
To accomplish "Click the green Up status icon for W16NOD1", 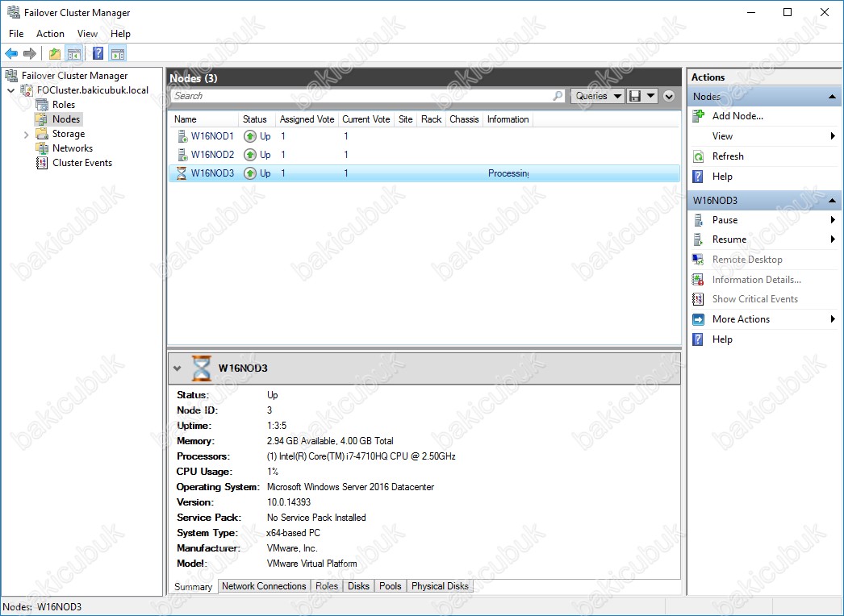I will coord(250,136).
